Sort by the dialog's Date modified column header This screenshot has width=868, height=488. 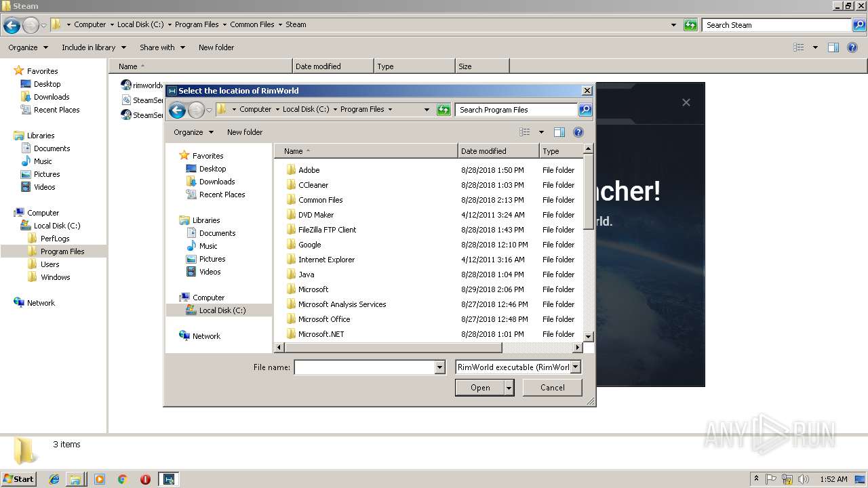[x=498, y=151]
